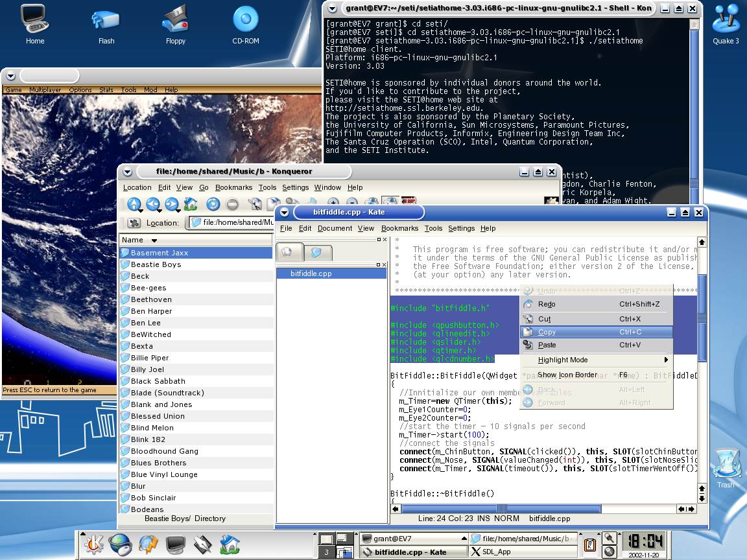747x560 pixels.
Task: Click the Cut scissors icon in Konqueror toolbar
Action: pos(255,204)
